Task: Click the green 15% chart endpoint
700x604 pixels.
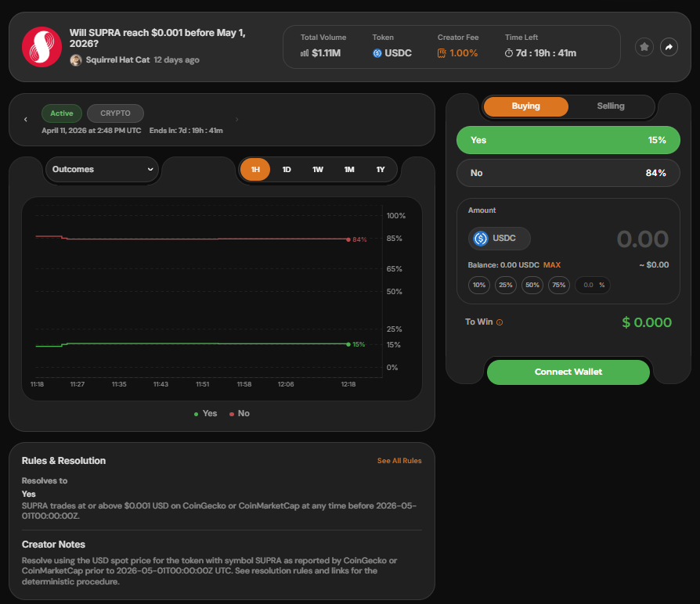Action: tap(348, 344)
